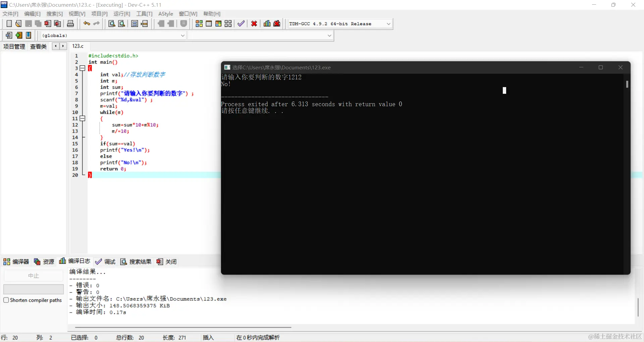Click the Save All toolbar icon
Screen dimensions: 644x342
pyautogui.click(x=38, y=23)
